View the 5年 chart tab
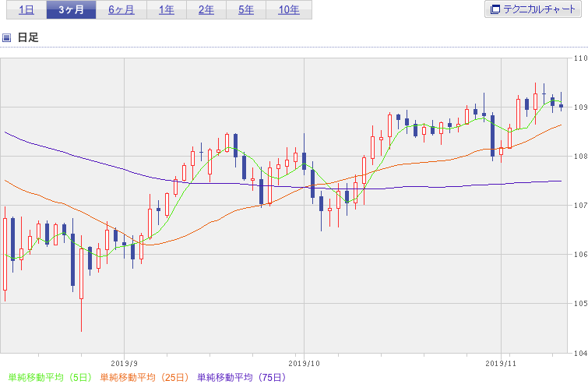 [x=246, y=10]
